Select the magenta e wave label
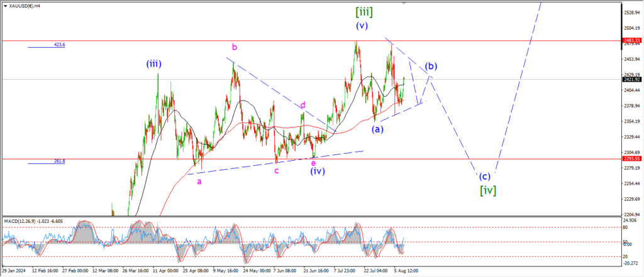This screenshot has height=277, width=644. pos(313,163)
